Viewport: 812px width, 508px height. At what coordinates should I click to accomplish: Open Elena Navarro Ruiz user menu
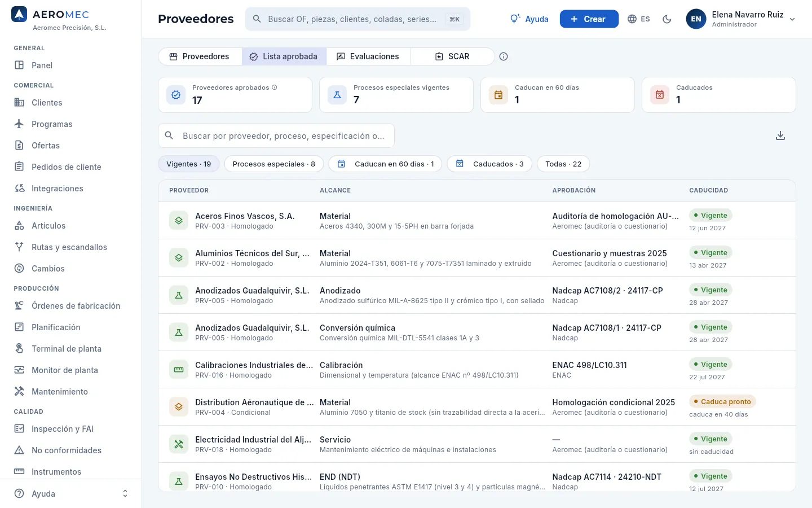click(741, 19)
